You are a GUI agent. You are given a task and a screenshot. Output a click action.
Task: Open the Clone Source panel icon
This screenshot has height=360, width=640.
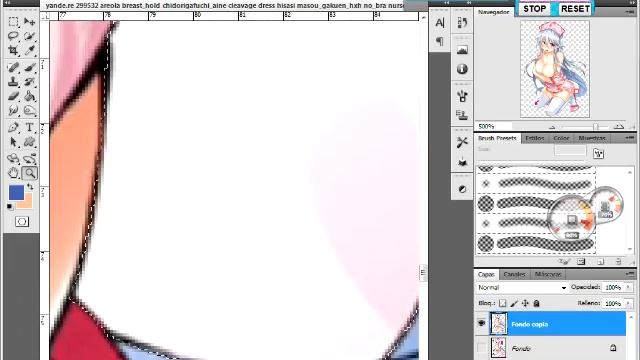pos(462,115)
